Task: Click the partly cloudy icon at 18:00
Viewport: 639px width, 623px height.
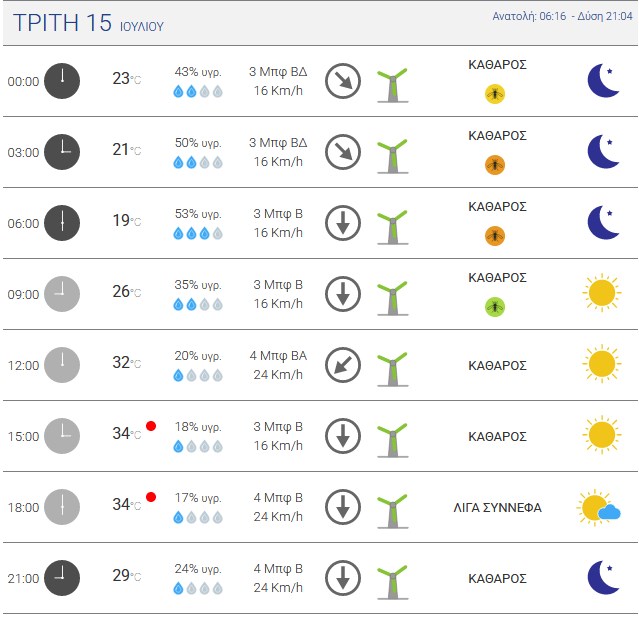Action: [x=598, y=508]
